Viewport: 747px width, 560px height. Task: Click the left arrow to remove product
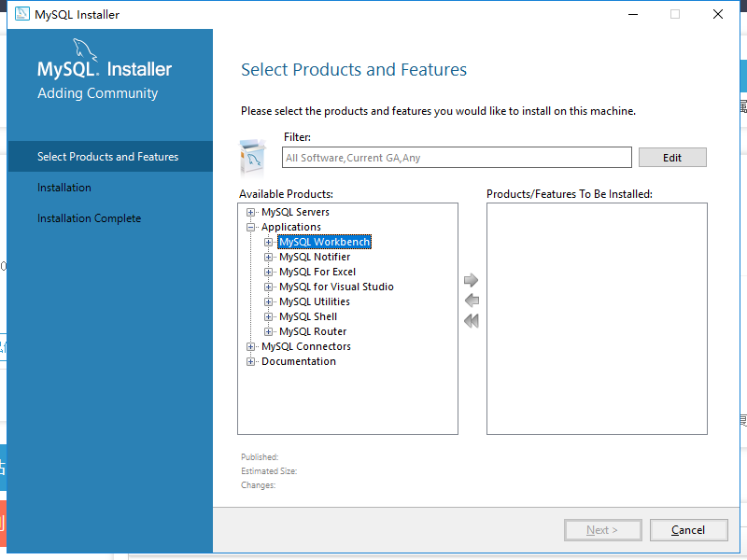tap(472, 301)
